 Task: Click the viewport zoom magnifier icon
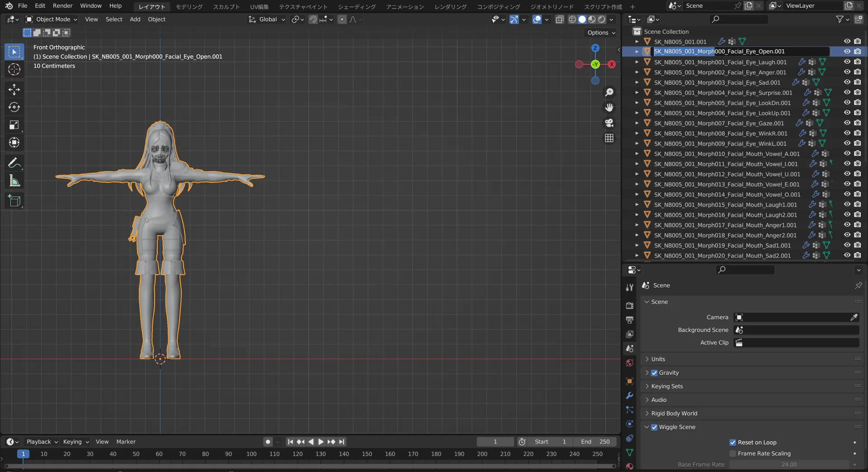(609, 92)
